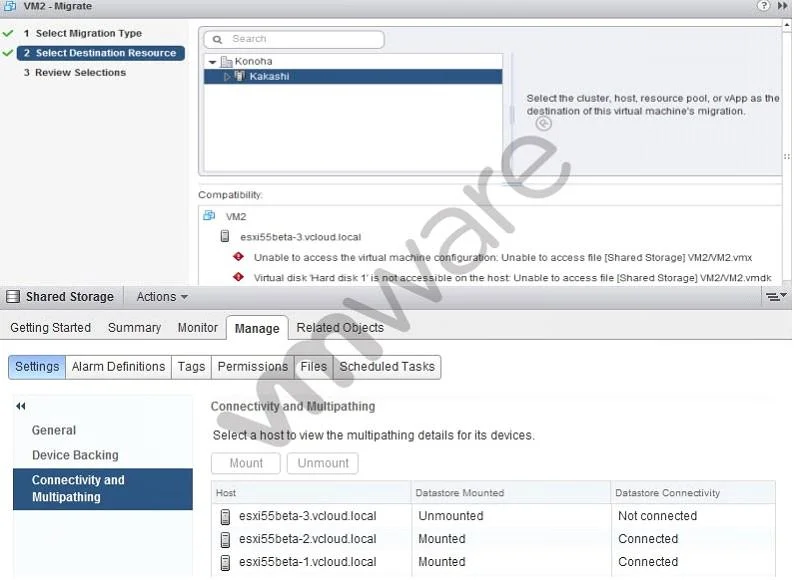Open the Summary tab
794x580 pixels.
pyautogui.click(x=134, y=328)
